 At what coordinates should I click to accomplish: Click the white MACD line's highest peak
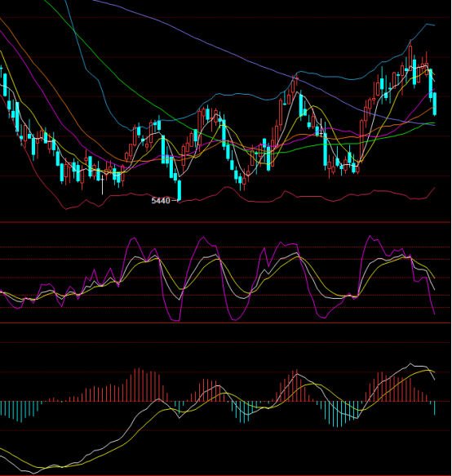pyautogui.click(x=410, y=363)
